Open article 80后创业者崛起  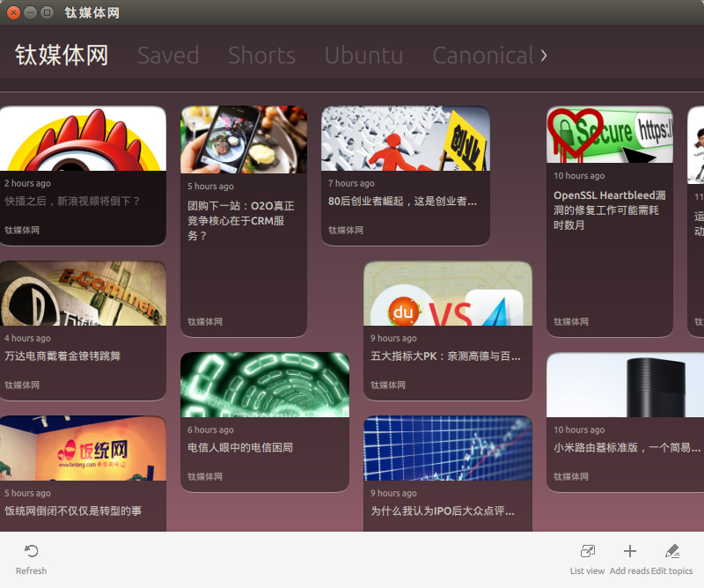(x=402, y=202)
